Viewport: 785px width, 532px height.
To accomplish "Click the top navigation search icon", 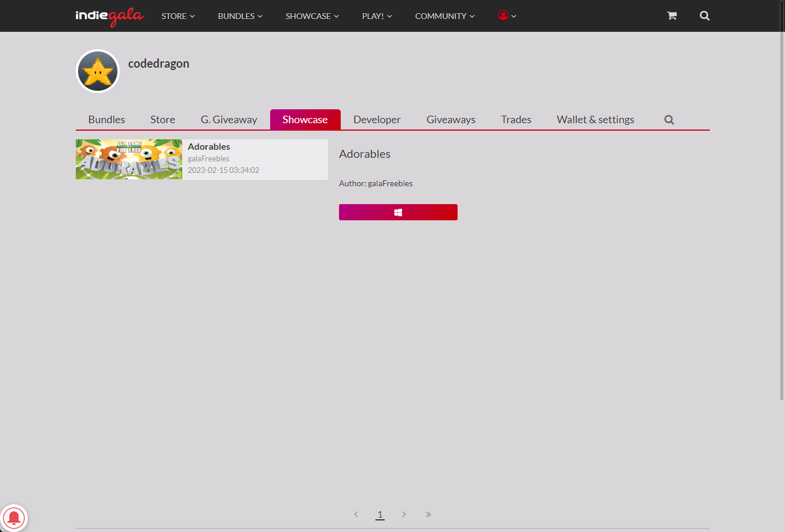I will point(705,16).
